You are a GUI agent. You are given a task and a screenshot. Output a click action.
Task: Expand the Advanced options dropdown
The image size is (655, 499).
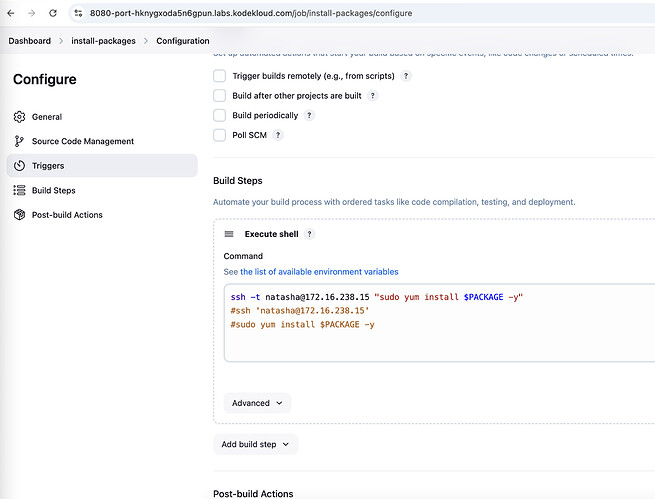(257, 403)
